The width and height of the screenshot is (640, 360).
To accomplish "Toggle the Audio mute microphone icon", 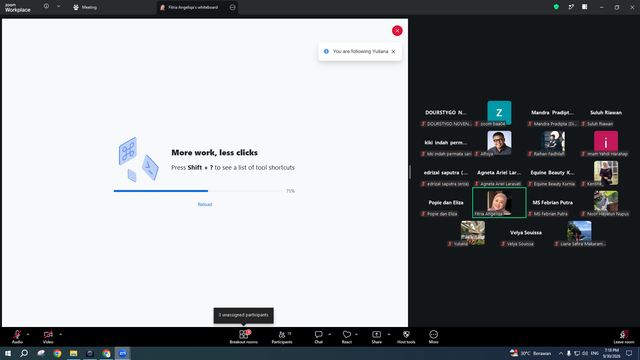I will [17, 335].
